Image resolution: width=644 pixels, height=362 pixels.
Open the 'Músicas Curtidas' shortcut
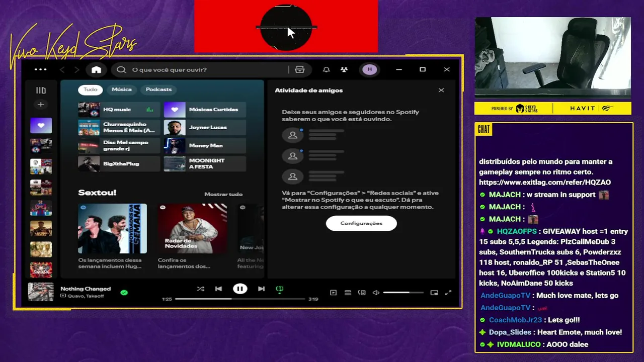click(205, 109)
